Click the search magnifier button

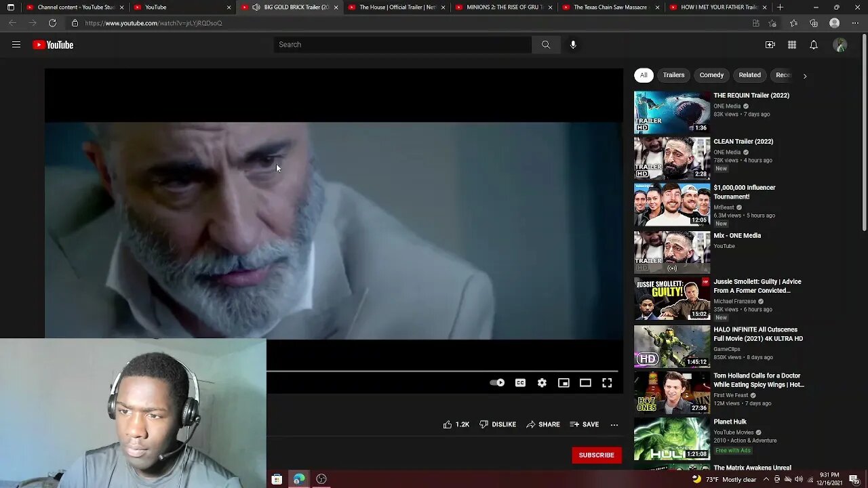[546, 45]
